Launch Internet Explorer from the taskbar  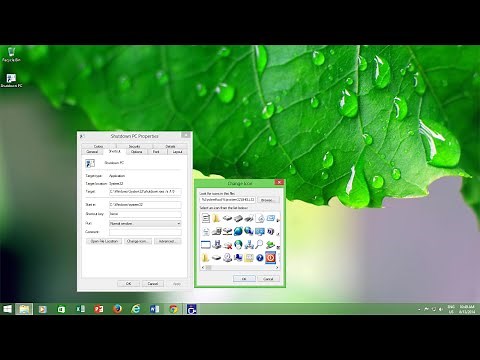coord(136,309)
